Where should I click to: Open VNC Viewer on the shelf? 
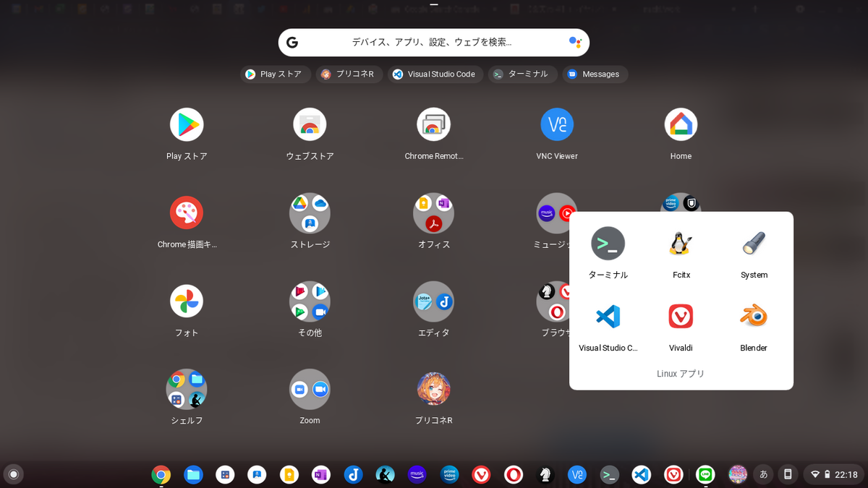577,474
